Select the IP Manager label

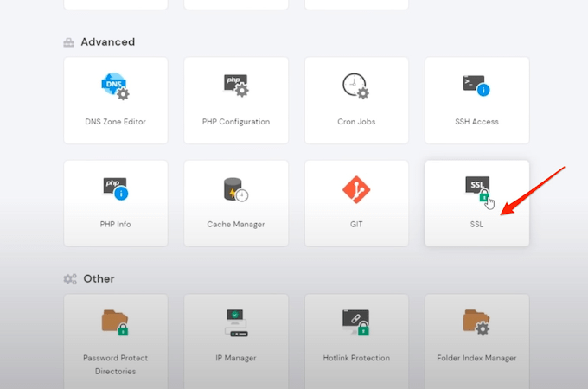pyautogui.click(x=236, y=358)
